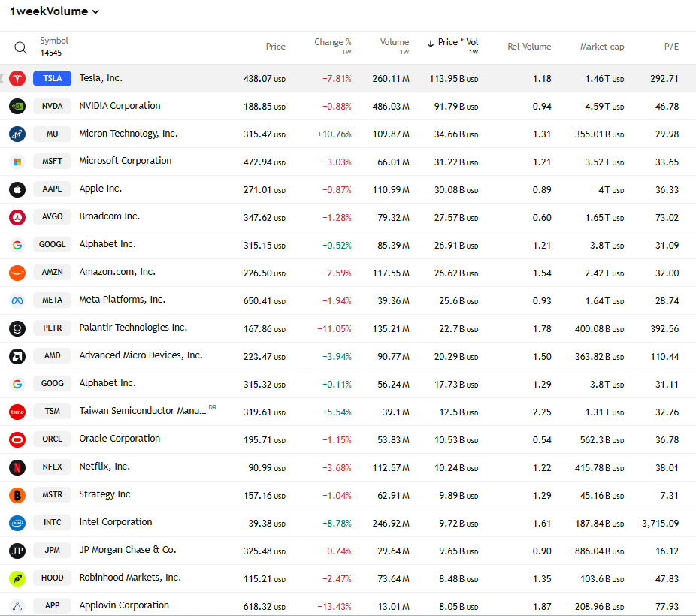Click the Apple logo icon
Viewport: 696px width, 616px height.
pos(17,190)
